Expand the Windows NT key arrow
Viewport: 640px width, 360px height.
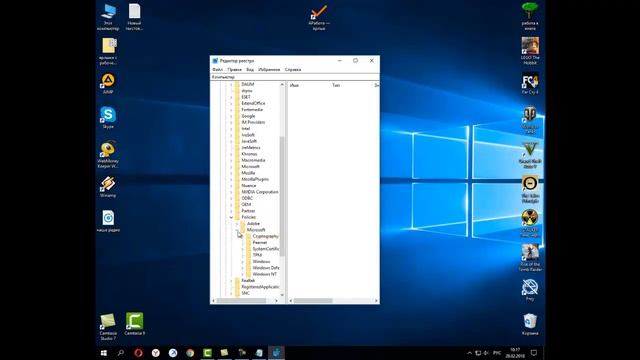click(242, 274)
